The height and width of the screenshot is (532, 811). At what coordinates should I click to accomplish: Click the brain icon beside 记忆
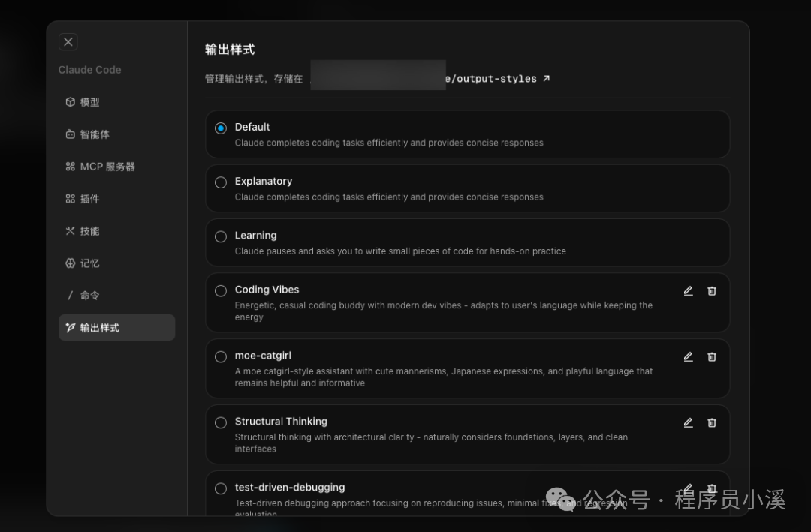pos(71,263)
